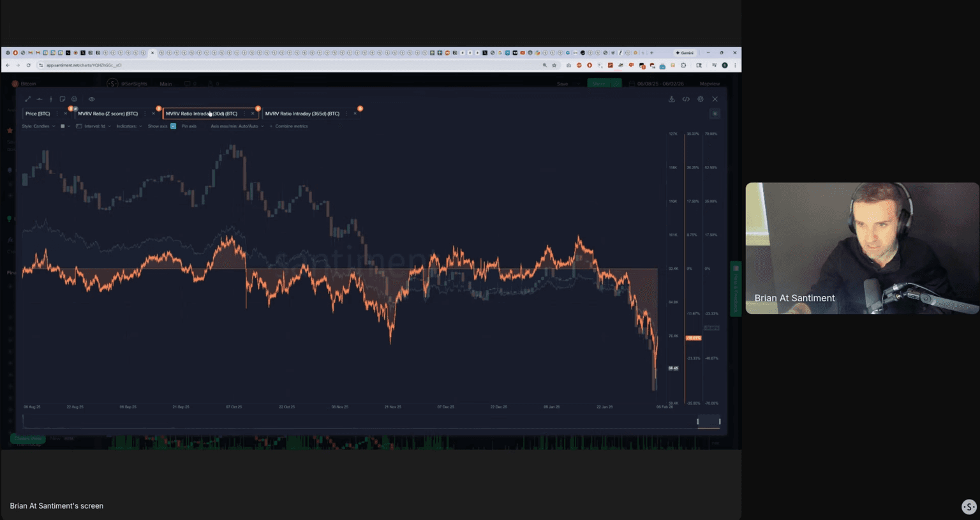Click Combine metrics button
980x520 pixels.
pyautogui.click(x=291, y=126)
